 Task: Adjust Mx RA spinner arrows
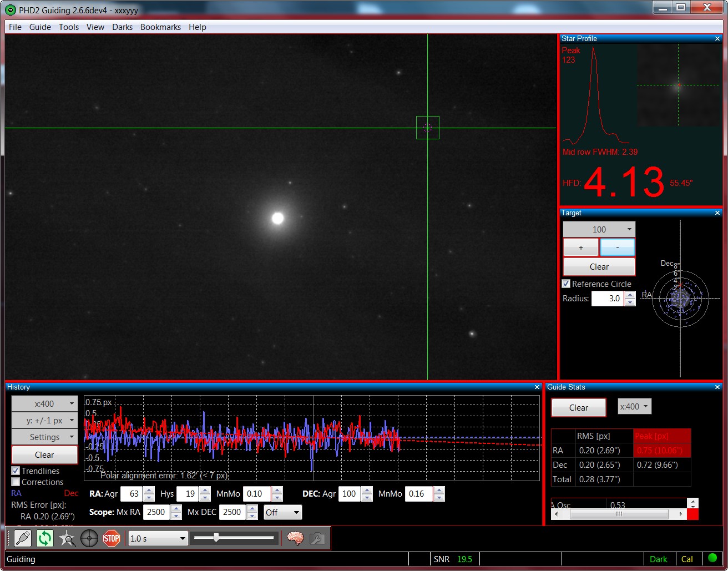[176, 512]
